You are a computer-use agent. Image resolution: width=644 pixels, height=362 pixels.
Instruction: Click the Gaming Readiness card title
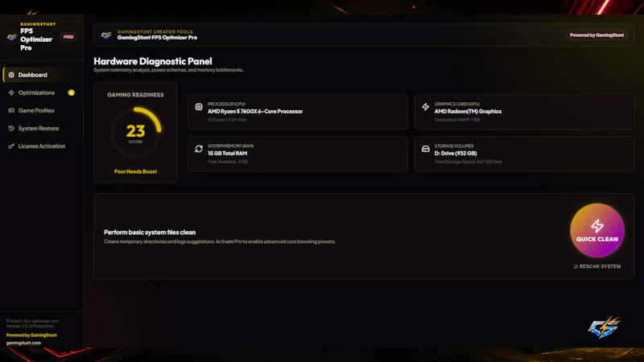pos(135,95)
